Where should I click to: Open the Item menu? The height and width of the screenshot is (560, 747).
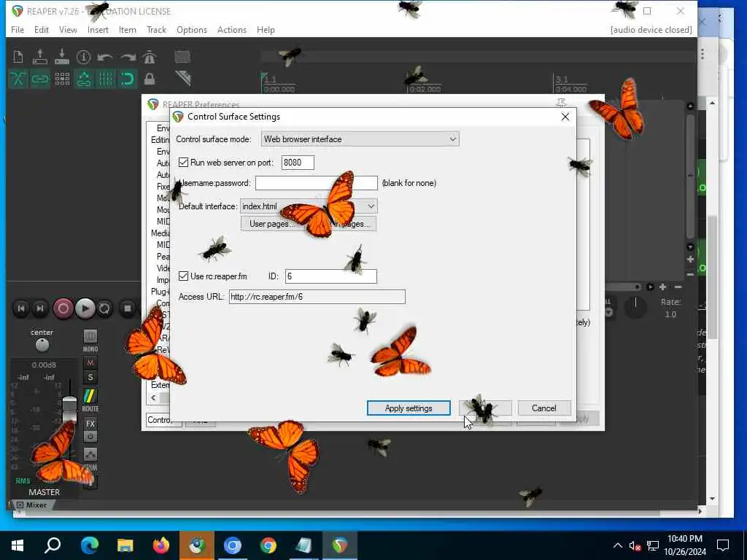point(127,29)
